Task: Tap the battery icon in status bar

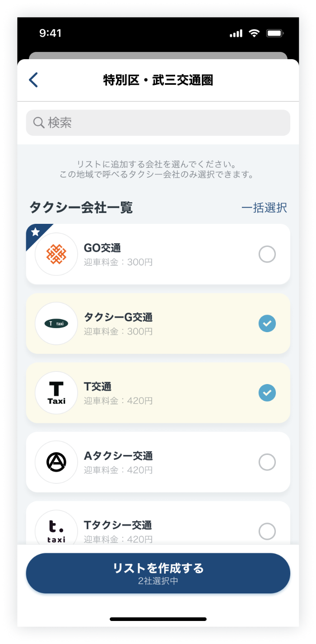Action: coord(274,33)
